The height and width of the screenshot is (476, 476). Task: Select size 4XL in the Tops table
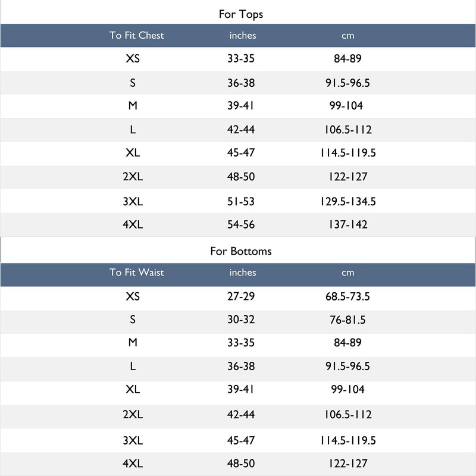133,224
